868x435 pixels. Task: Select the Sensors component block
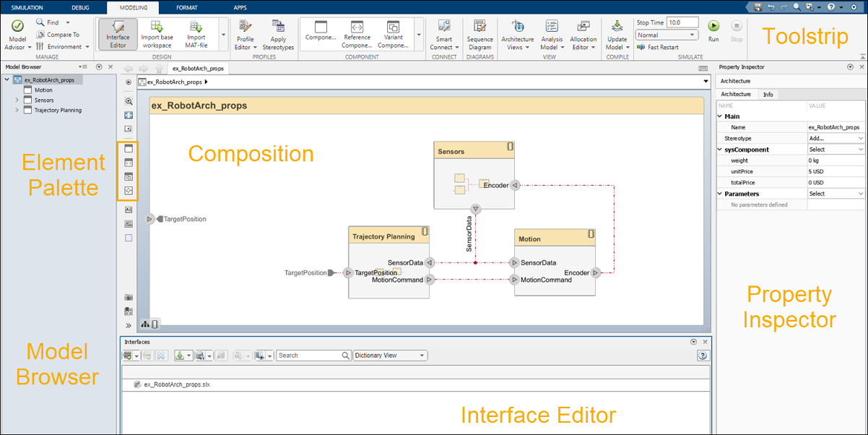click(x=474, y=176)
